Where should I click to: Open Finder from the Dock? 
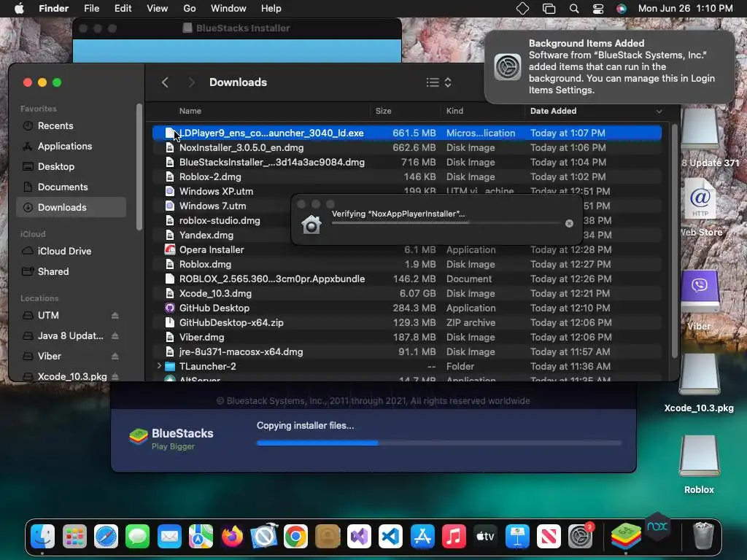pyautogui.click(x=42, y=537)
